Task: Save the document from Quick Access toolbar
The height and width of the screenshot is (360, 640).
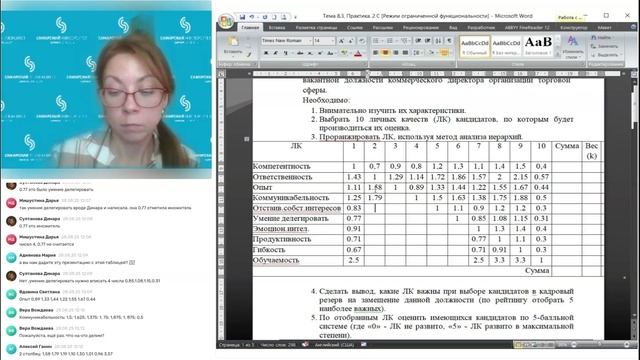Action: click(x=242, y=17)
